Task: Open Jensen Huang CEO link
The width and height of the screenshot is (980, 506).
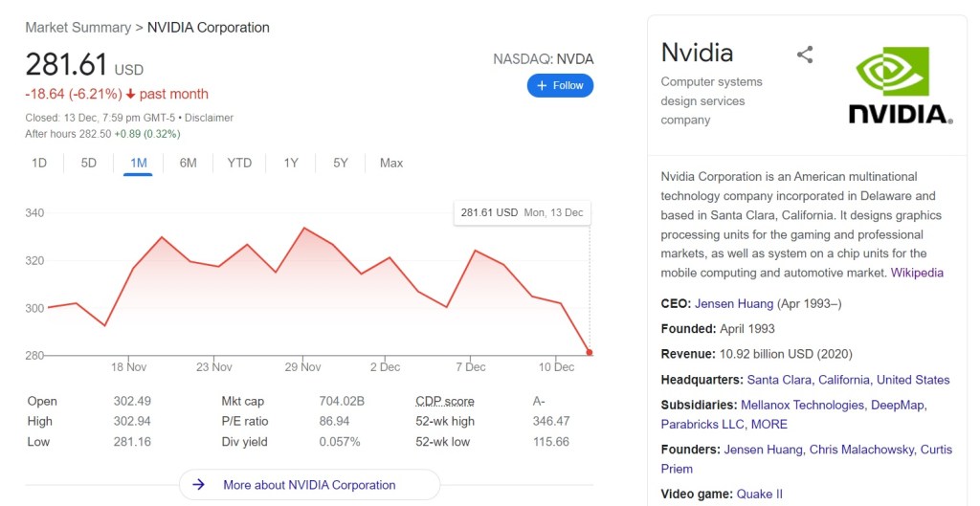Action: pyautogui.click(x=734, y=303)
